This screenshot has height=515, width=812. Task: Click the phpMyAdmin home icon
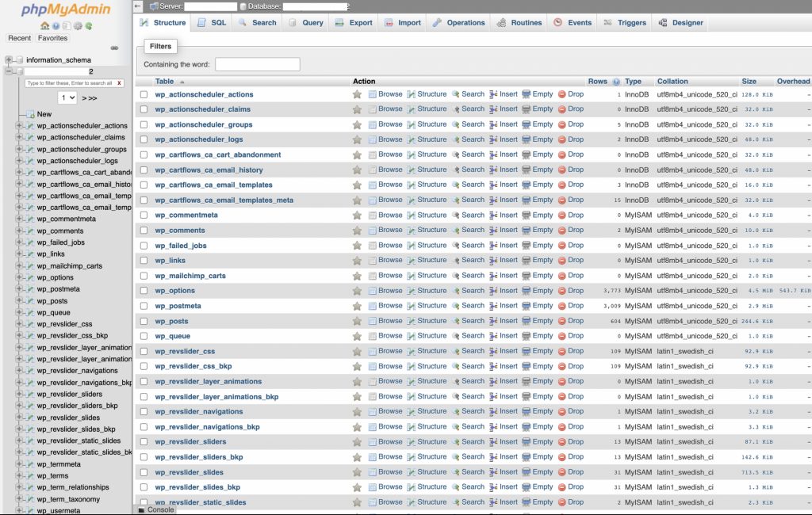(44, 26)
